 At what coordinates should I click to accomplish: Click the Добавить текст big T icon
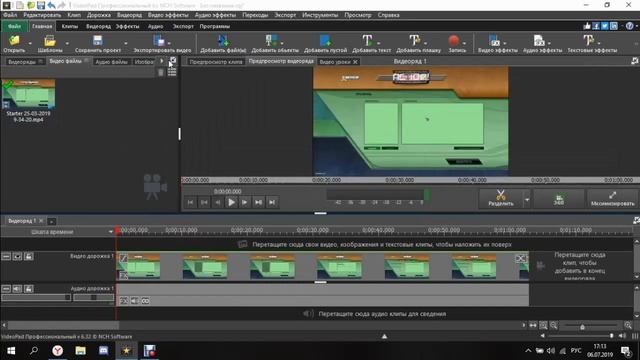coord(367,40)
